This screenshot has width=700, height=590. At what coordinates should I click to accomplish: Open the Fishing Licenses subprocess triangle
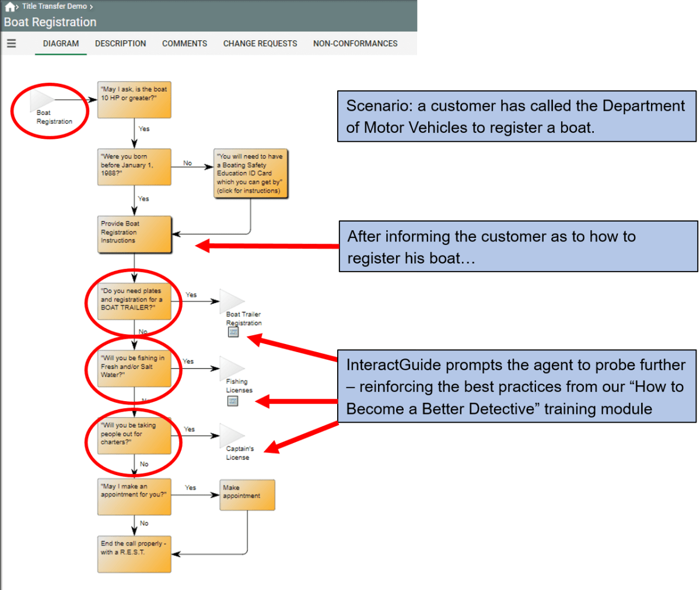[232, 367]
